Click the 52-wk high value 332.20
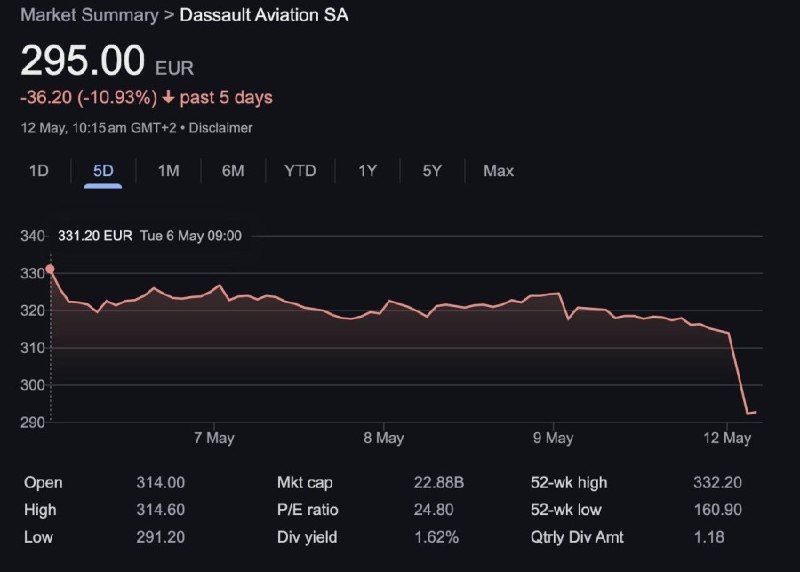Viewport: 800px width, 572px height. point(717,483)
